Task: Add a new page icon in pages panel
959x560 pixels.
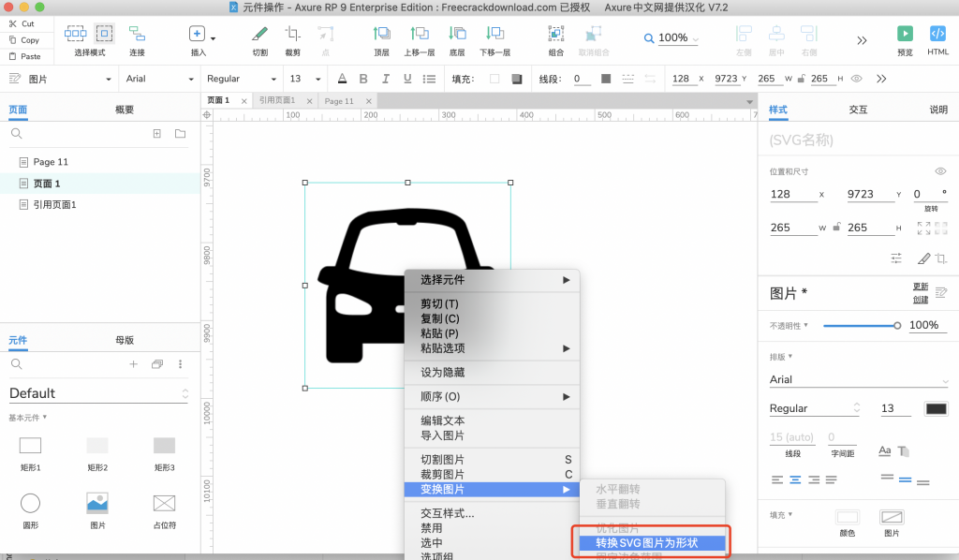Action: 157,134
